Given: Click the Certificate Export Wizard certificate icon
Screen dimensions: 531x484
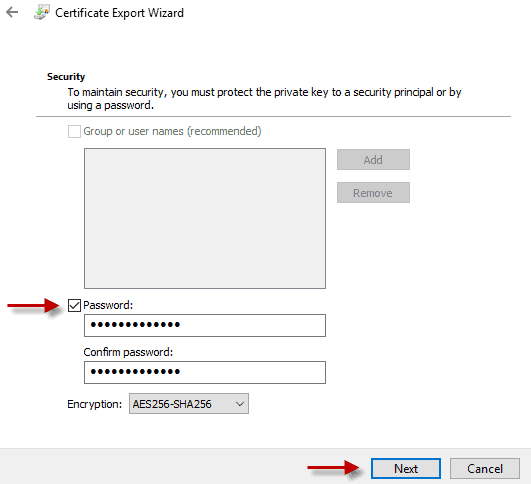Looking at the screenshot, I should pos(42,12).
